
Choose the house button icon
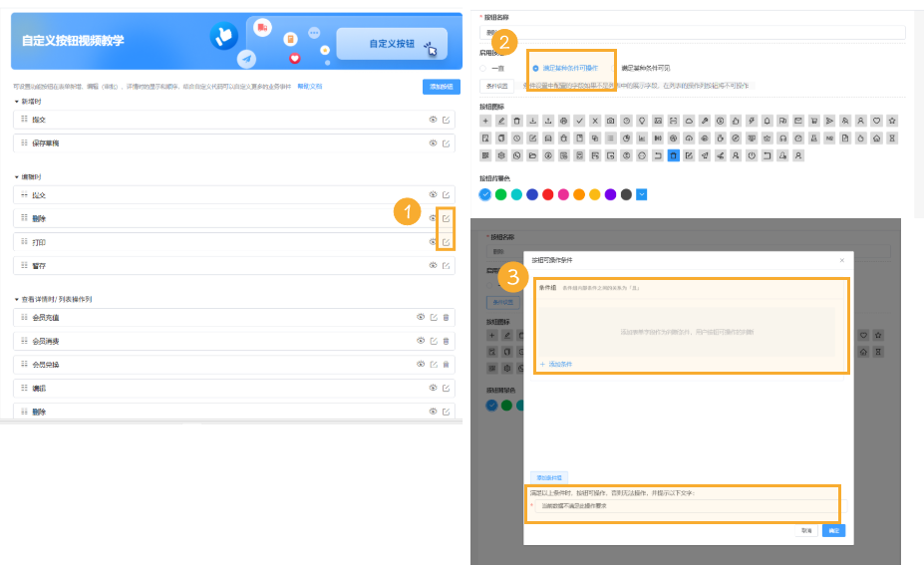[876, 138]
